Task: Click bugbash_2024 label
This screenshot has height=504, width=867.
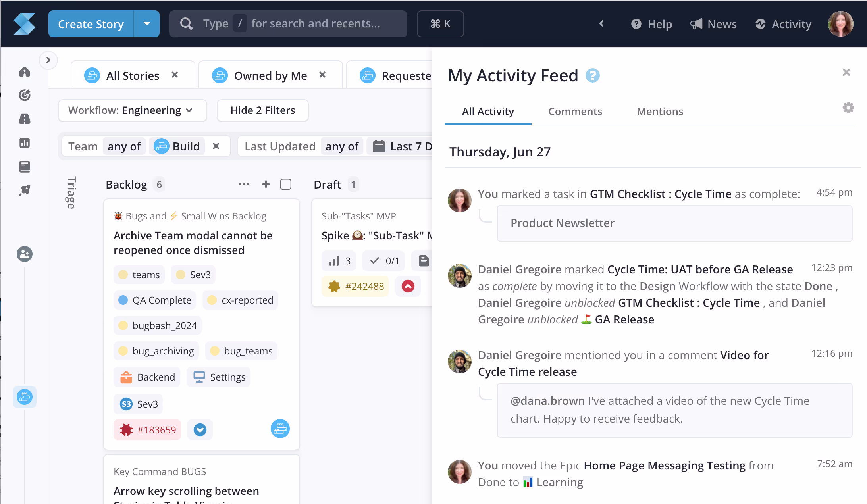Action: (158, 325)
